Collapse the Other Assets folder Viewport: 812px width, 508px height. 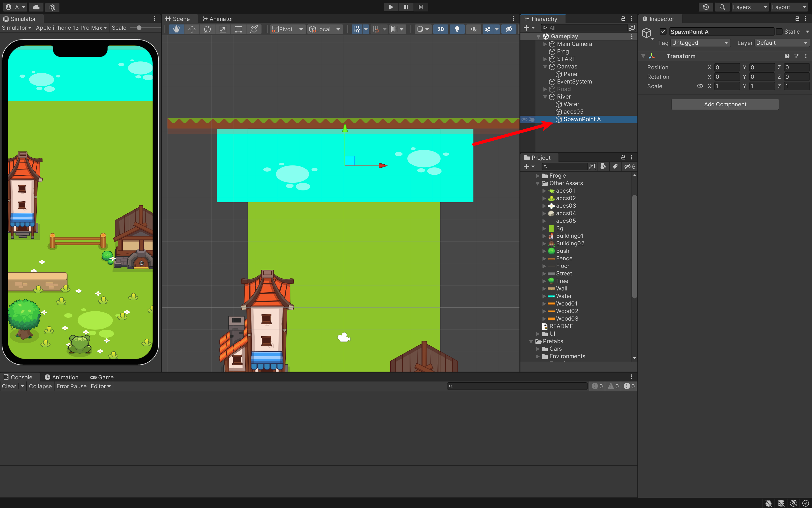coord(538,183)
